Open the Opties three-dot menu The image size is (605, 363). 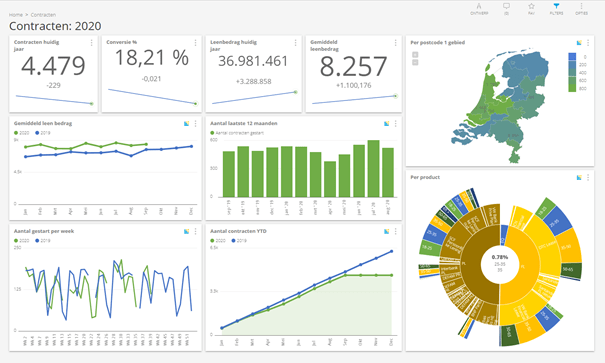581,8
